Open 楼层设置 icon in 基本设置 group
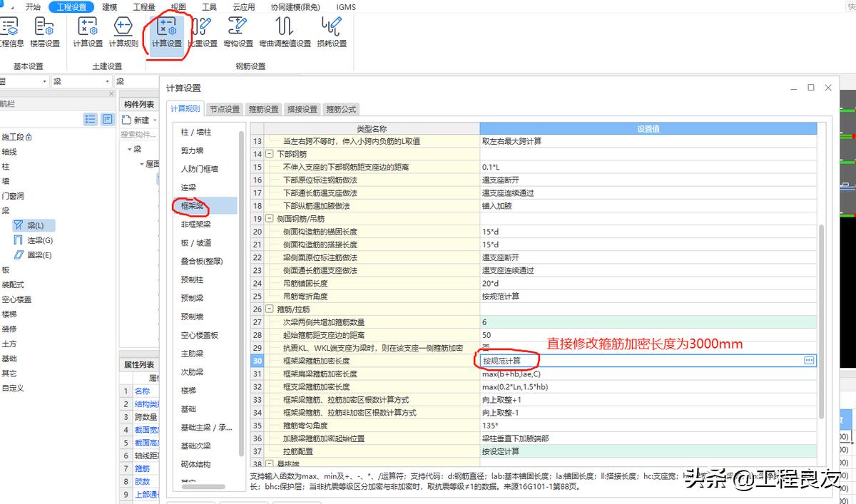 (x=44, y=34)
